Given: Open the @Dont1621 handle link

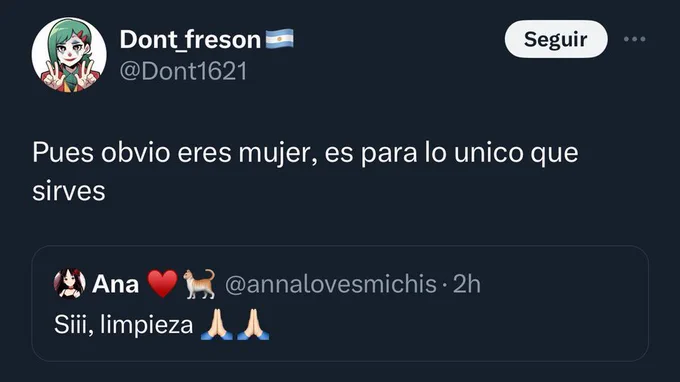Looking at the screenshot, I should [x=183, y=71].
